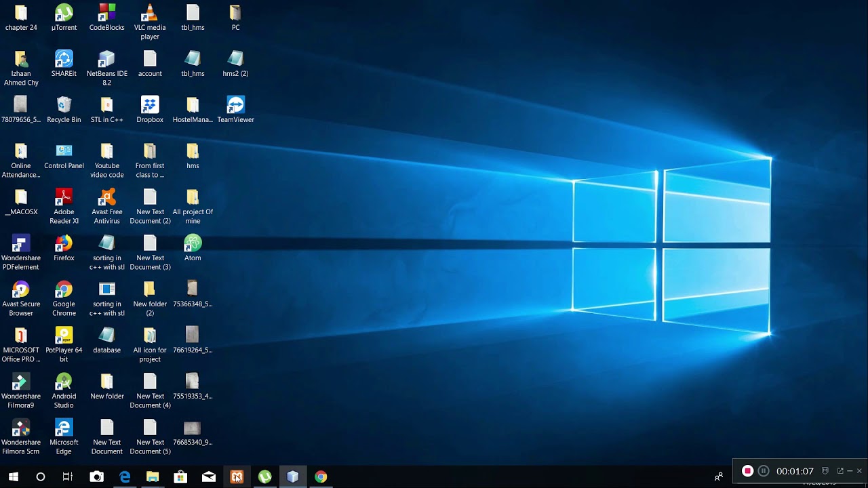This screenshot has width=868, height=488.
Task: Select the Wondershare Filmora Scrn icon
Action: (x=21, y=436)
